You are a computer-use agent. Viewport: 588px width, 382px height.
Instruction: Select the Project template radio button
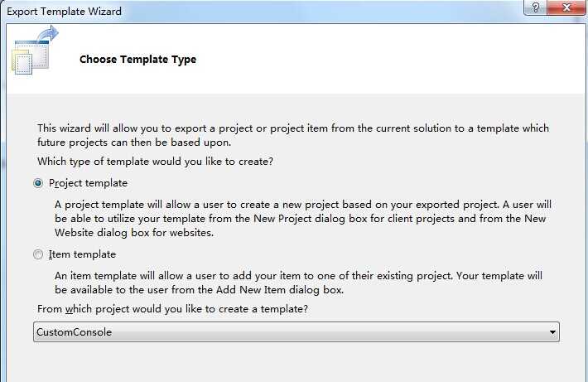pos(38,183)
